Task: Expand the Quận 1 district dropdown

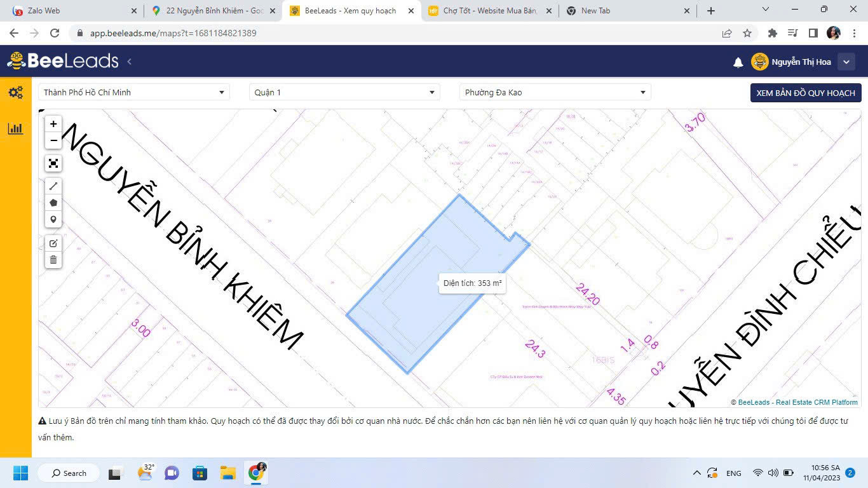Action: (x=344, y=92)
